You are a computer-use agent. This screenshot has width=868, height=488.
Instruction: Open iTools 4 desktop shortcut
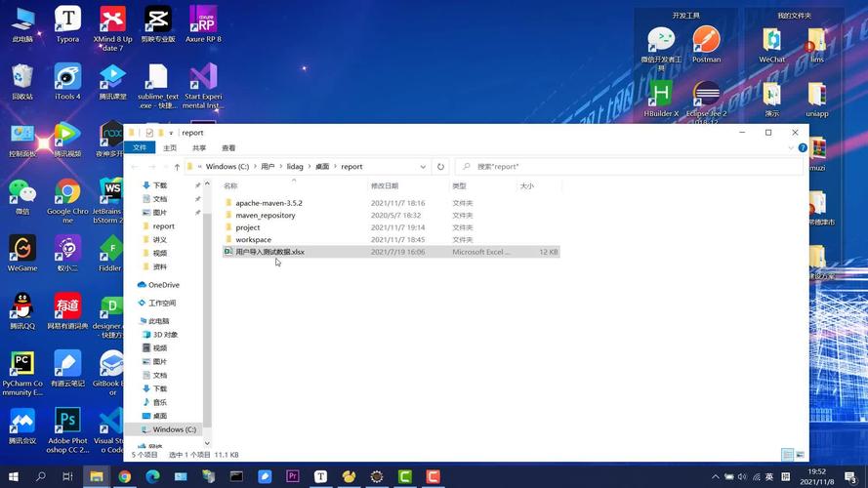click(x=67, y=82)
